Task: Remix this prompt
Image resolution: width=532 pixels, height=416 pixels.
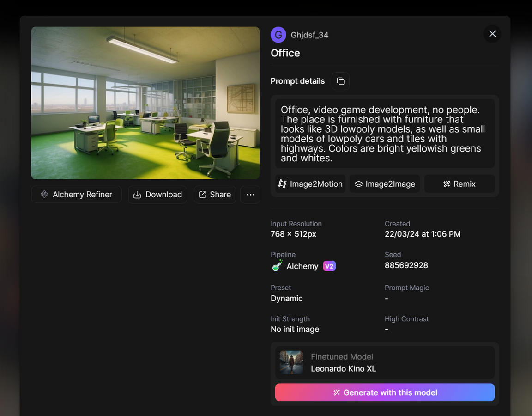Action: 459,184
